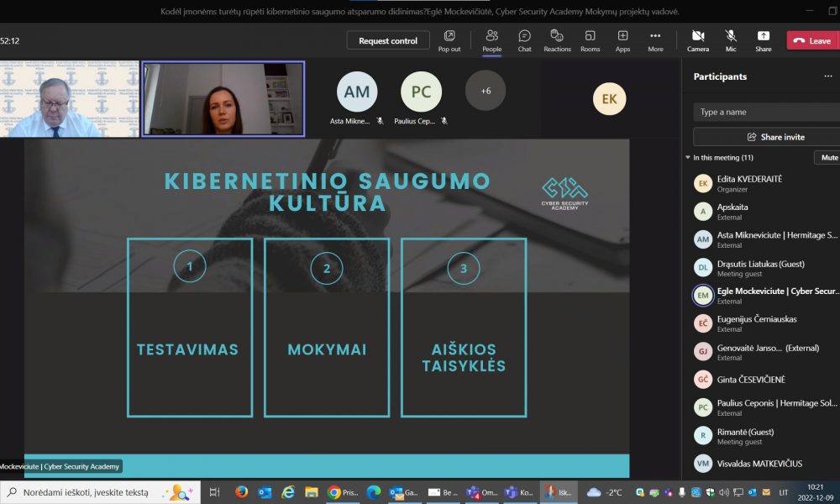The image size is (840, 504).
Task: Collapse the In this meeting list
Action: click(688, 157)
